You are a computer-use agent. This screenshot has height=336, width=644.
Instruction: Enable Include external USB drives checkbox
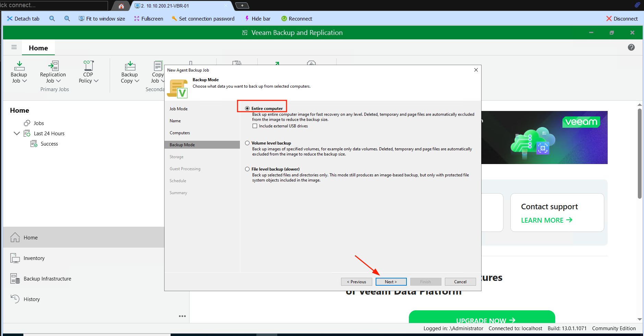(255, 126)
